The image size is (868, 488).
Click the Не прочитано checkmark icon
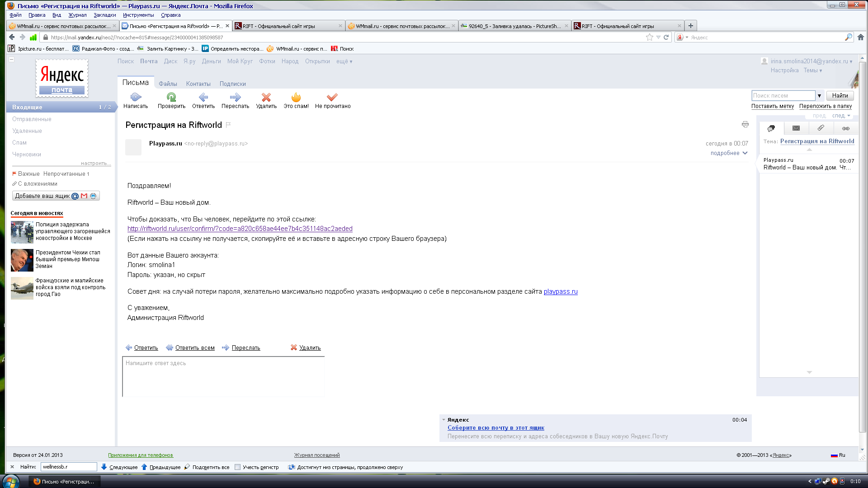coord(332,97)
